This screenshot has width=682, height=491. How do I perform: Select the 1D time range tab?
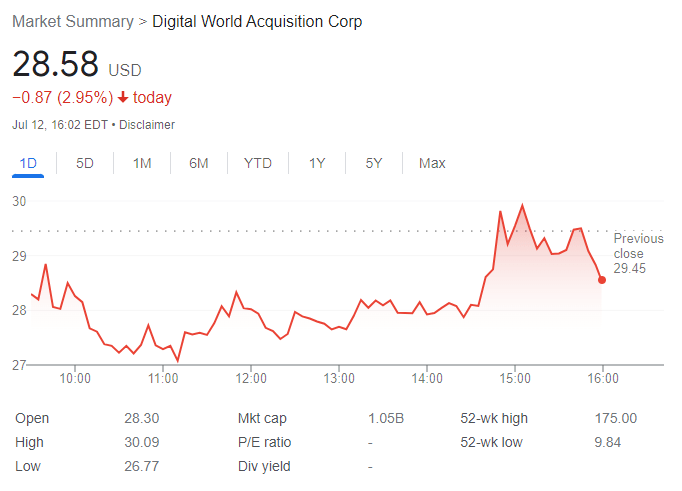coord(28,163)
